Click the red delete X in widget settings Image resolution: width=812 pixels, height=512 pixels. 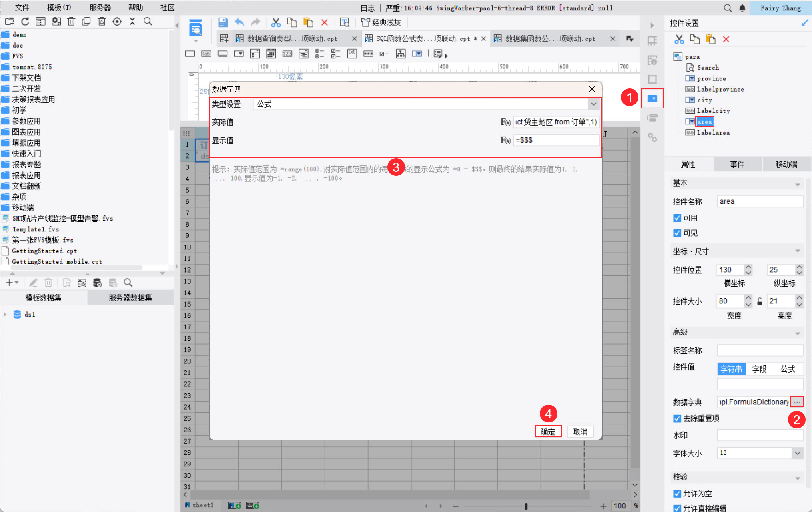(726, 39)
